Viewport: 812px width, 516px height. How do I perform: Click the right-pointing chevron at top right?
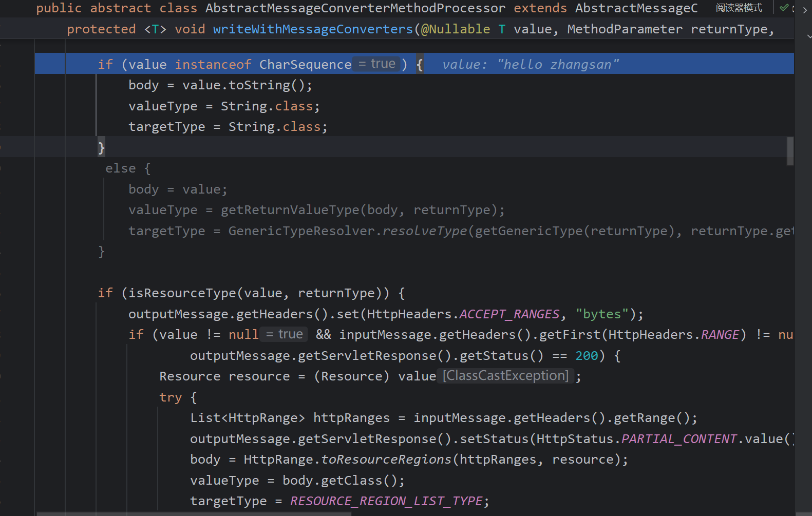(x=805, y=10)
